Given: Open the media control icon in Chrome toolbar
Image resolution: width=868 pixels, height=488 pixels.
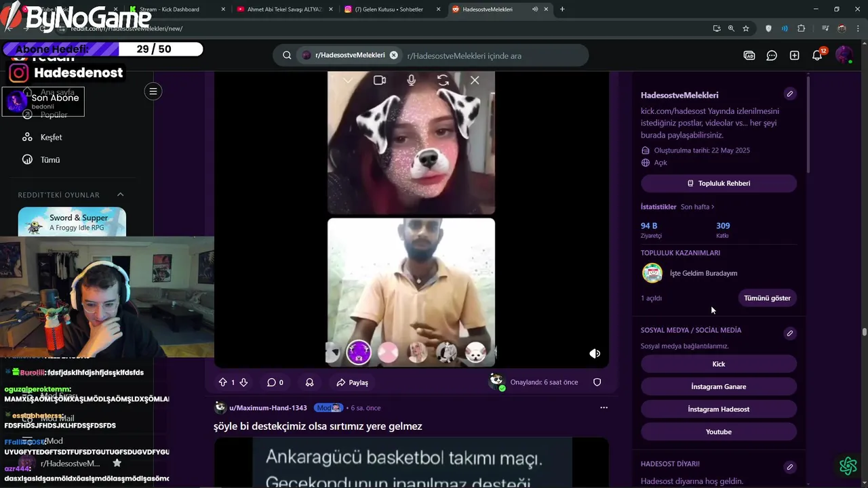Looking at the screenshot, I should point(825,28).
